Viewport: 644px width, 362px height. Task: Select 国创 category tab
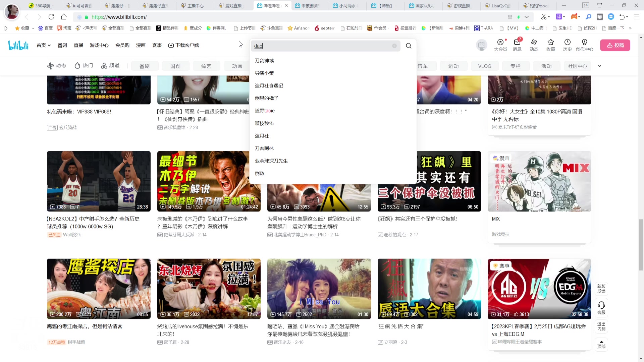175,66
